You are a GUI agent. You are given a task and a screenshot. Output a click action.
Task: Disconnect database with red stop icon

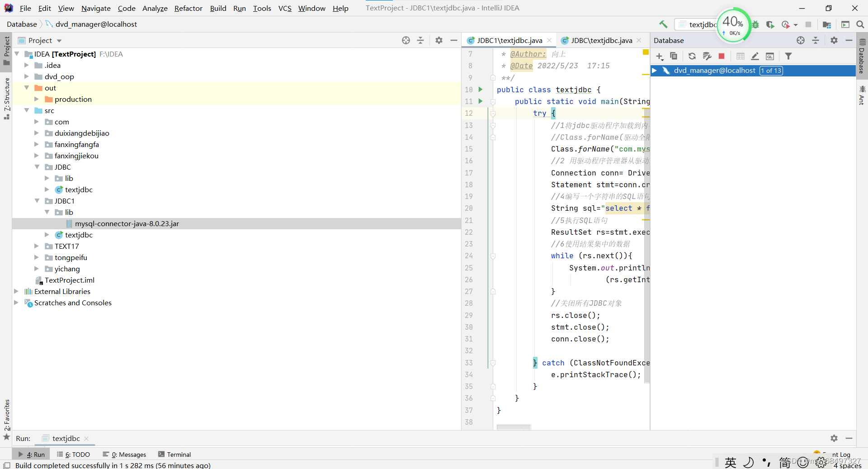click(722, 56)
